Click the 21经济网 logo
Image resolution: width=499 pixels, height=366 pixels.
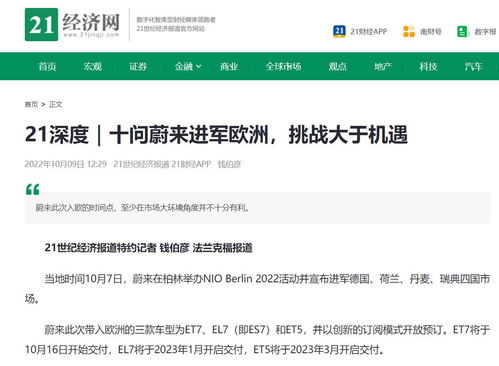pyautogui.click(x=72, y=25)
